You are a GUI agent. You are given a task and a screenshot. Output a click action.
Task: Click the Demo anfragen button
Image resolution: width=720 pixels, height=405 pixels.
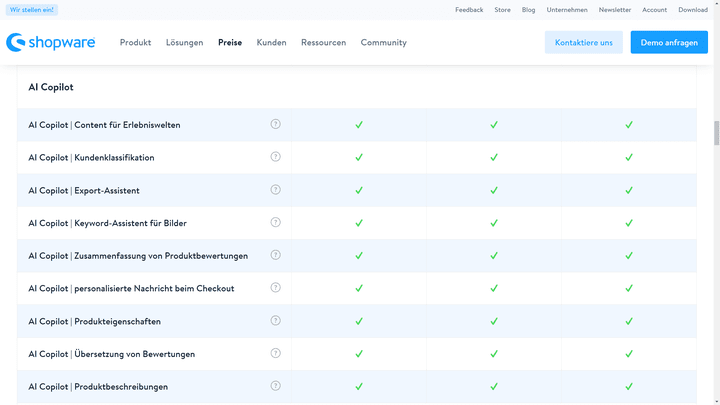click(x=669, y=42)
